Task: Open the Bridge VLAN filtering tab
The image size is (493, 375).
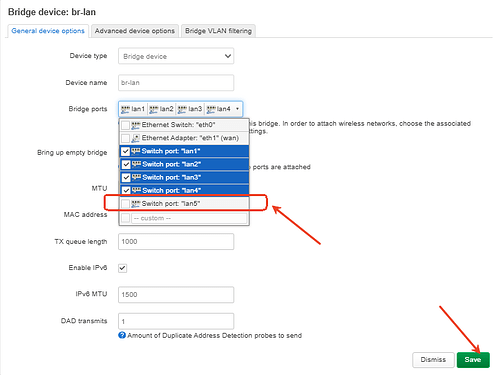Action: coord(218,31)
